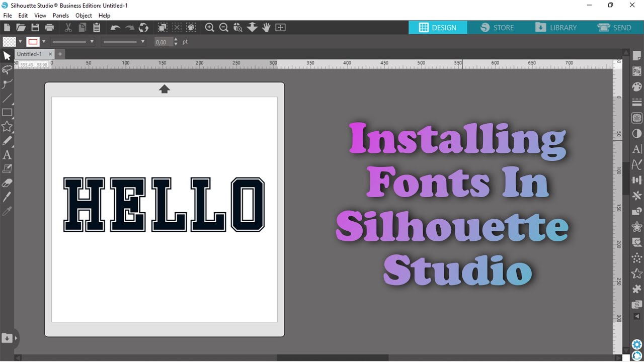Image resolution: width=644 pixels, height=362 pixels.
Task: Open the Panels menu
Action: [x=61, y=16]
